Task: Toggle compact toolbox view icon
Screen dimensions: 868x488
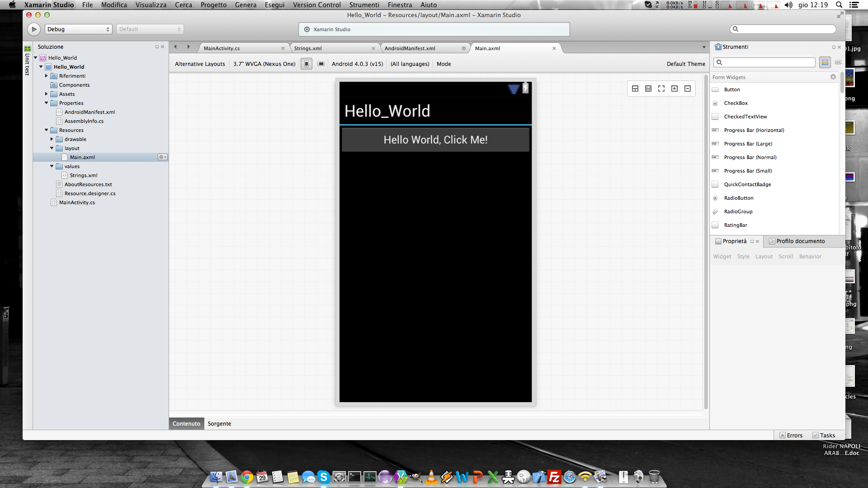Action: pyautogui.click(x=838, y=62)
